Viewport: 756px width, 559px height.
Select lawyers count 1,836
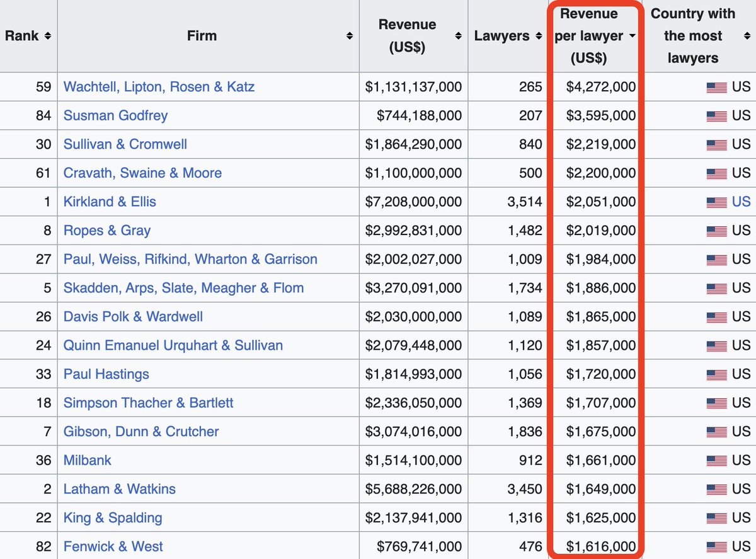(525, 432)
